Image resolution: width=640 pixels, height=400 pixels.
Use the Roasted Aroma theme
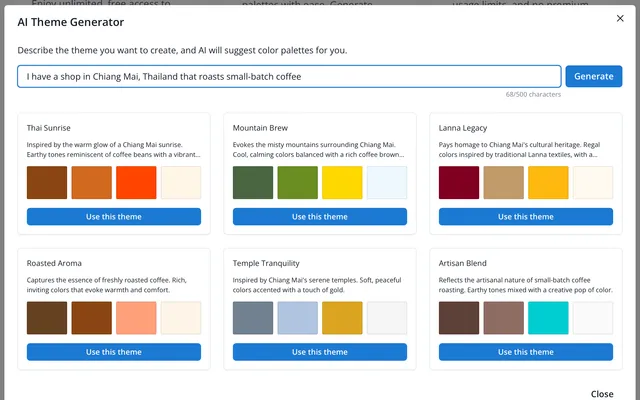(114, 352)
